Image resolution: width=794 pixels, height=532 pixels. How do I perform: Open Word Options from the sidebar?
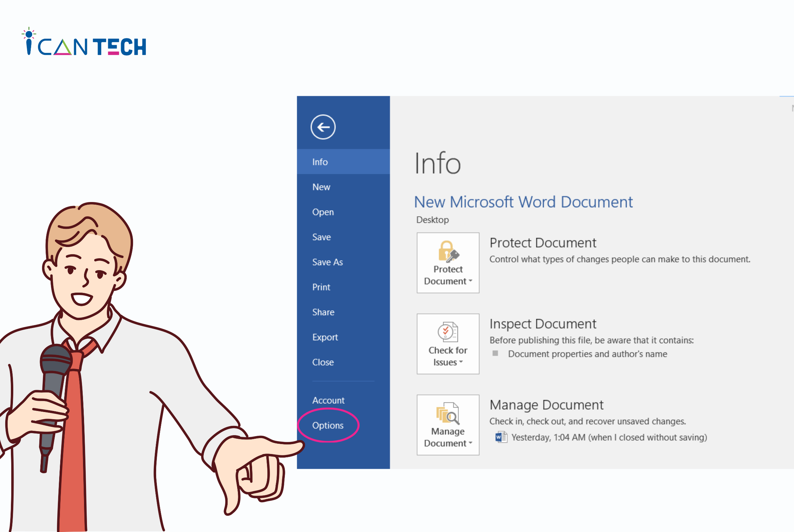coord(343,426)
